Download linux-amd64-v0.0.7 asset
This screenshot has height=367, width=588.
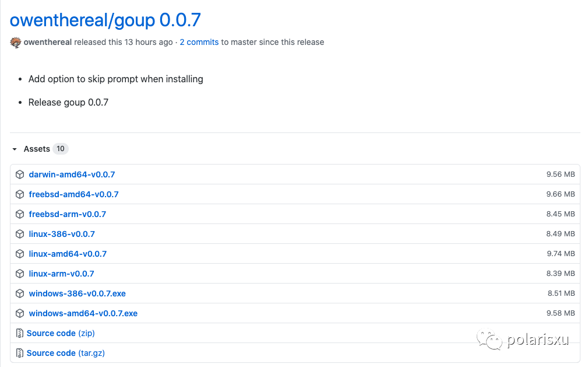tap(68, 254)
